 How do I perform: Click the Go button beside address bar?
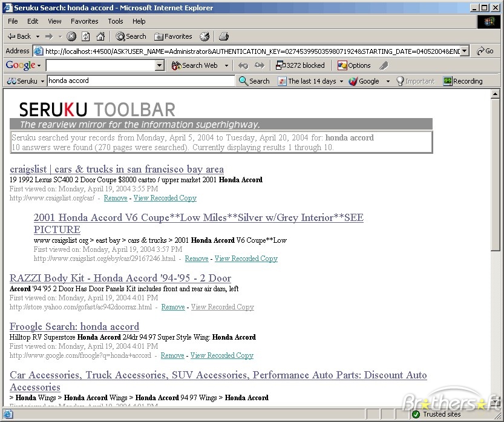pos(485,51)
